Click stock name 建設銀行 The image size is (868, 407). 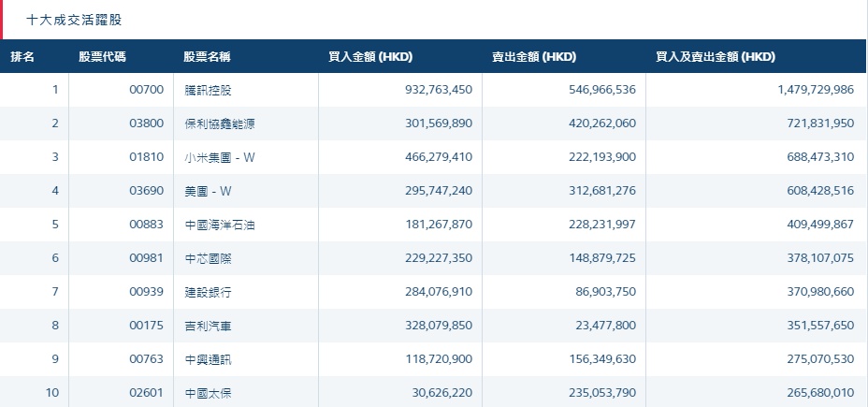[x=208, y=293]
